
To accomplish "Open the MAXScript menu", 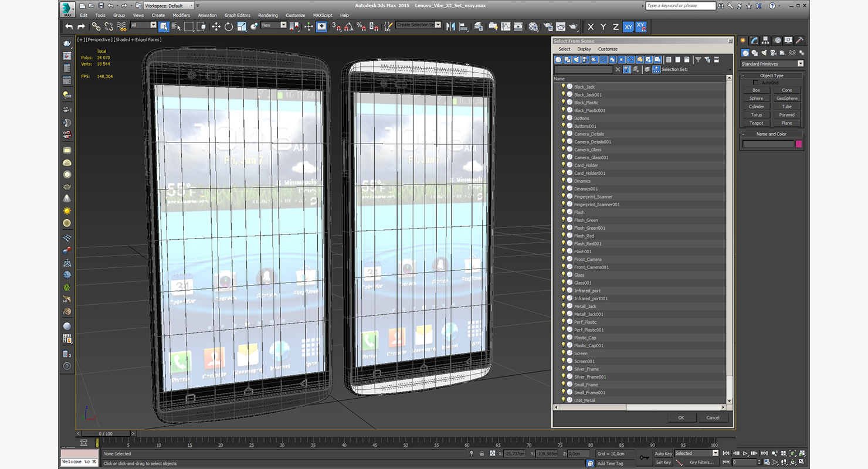I will click(323, 15).
